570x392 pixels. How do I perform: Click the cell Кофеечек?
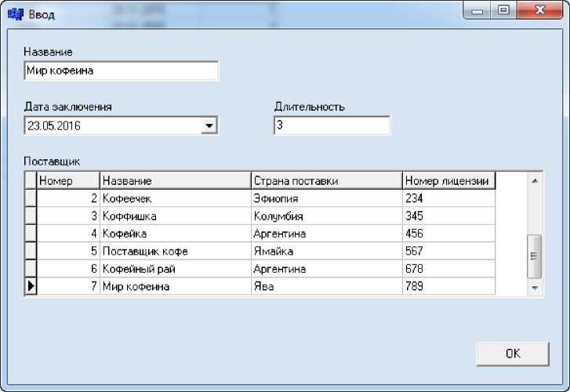pyautogui.click(x=175, y=198)
